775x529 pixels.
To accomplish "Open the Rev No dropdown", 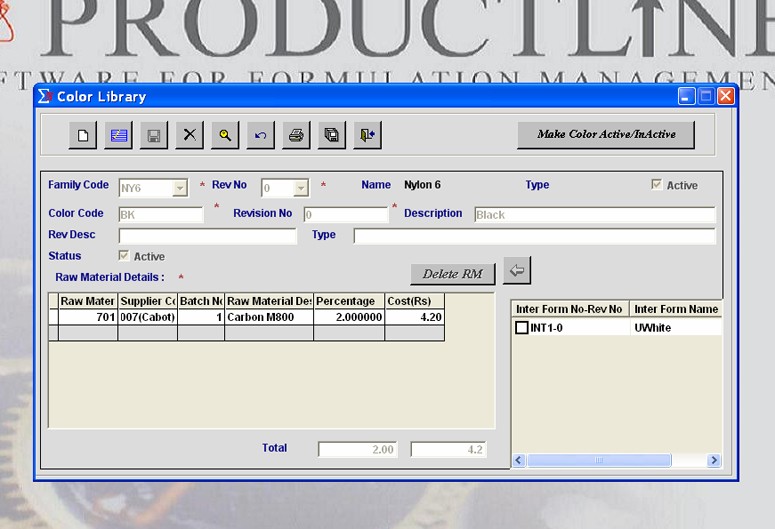I will [x=301, y=188].
